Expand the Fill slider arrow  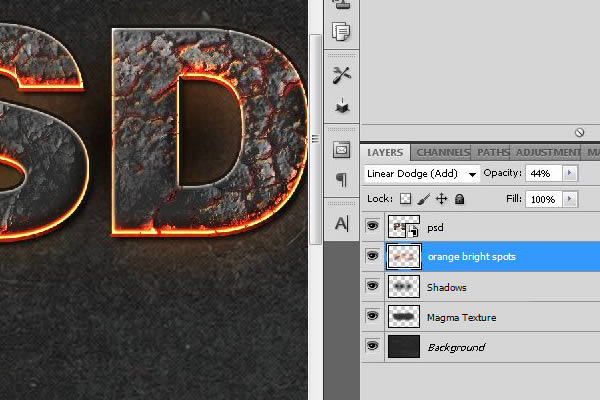coord(569,199)
